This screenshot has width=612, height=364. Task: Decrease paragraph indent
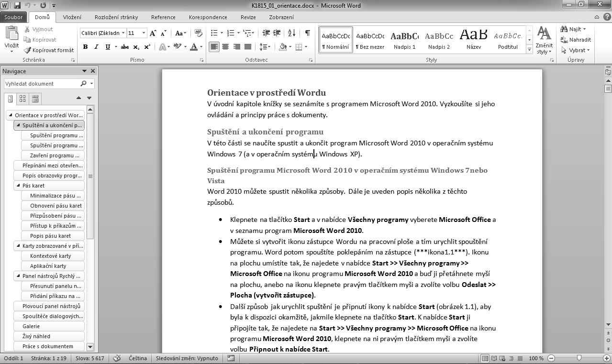(x=266, y=33)
